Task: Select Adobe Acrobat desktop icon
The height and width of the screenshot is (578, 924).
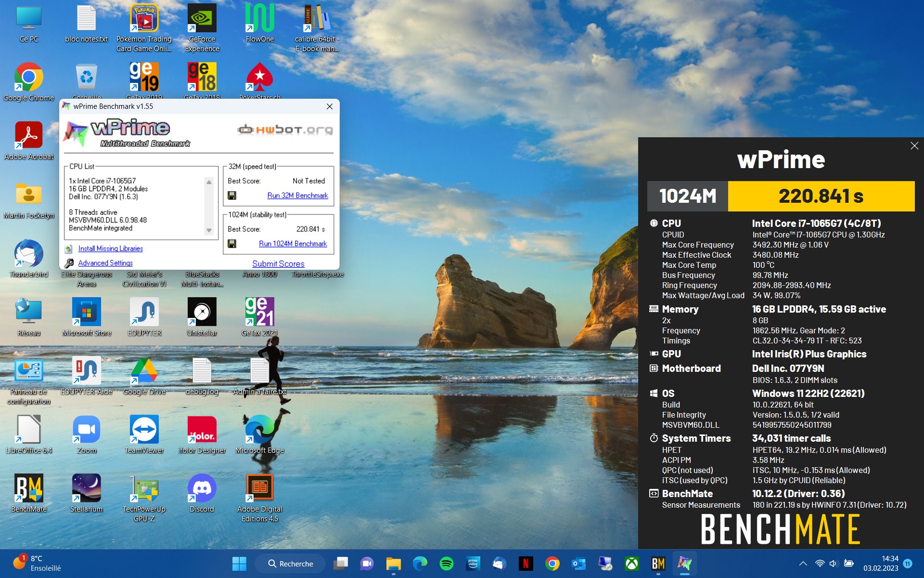Action: (29, 141)
